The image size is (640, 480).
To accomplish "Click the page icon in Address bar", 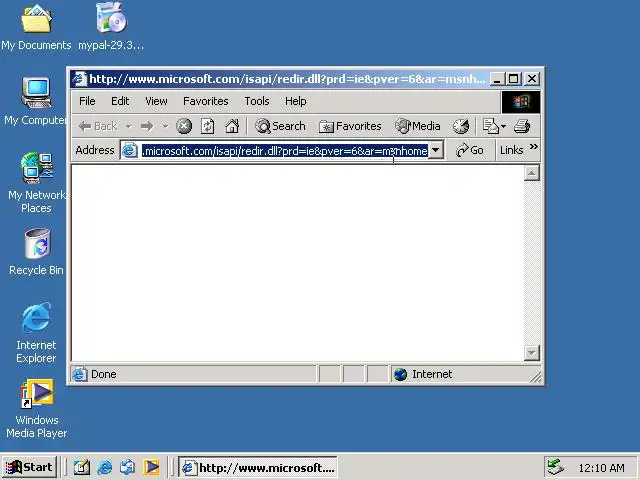I will [130, 151].
